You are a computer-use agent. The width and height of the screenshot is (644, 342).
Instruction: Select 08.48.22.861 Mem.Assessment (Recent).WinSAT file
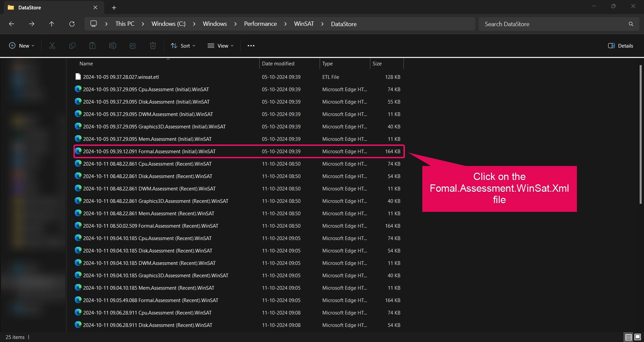coord(238,213)
